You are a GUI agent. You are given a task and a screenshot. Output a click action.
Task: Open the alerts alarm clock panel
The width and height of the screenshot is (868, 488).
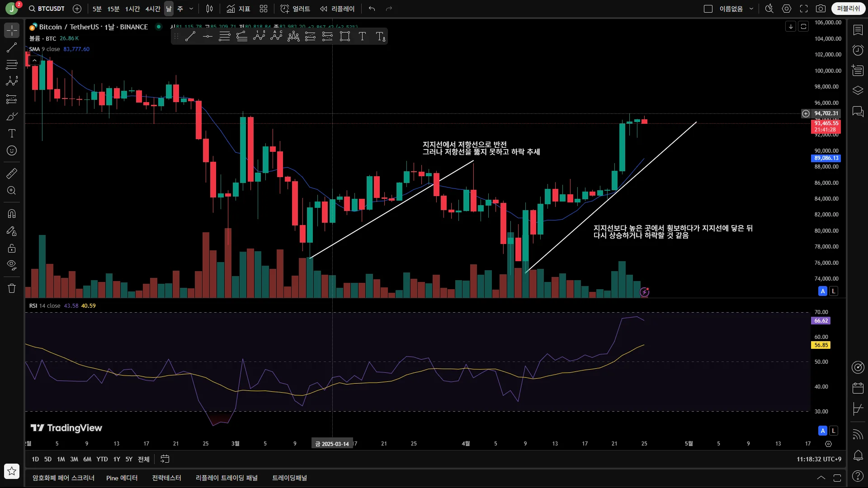858,50
